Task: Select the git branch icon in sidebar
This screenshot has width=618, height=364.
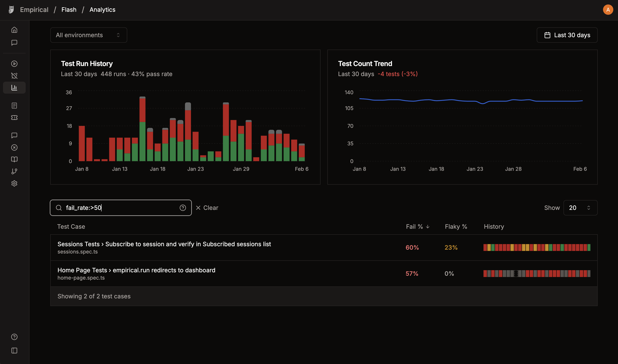Action: tap(14, 171)
